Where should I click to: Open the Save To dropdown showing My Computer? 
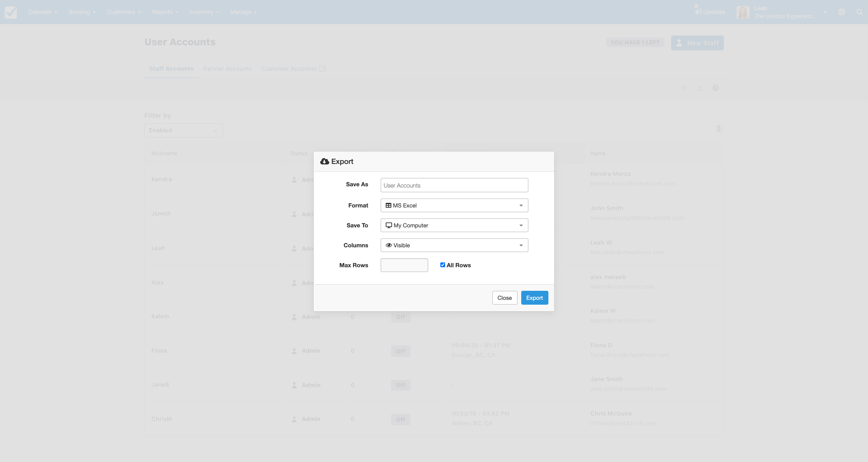(x=454, y=225)
